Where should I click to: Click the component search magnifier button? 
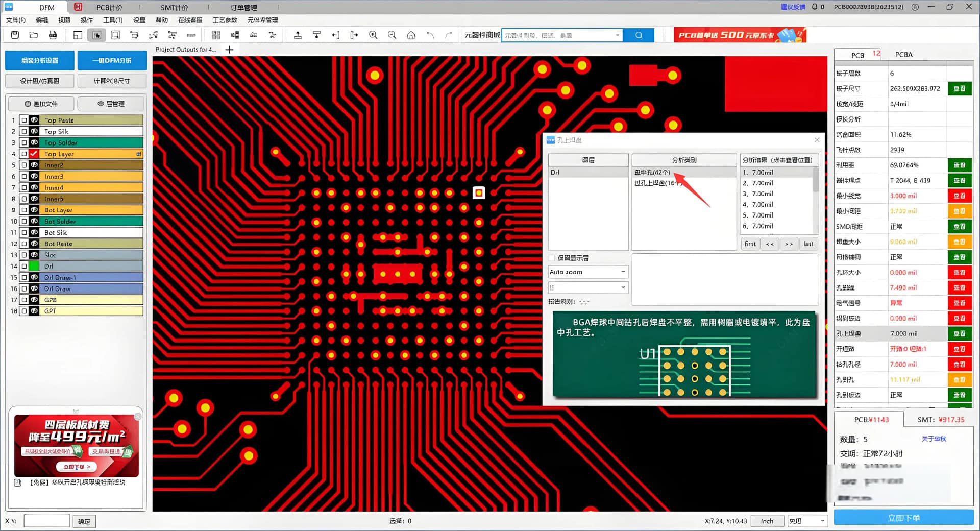click(639, 35)
